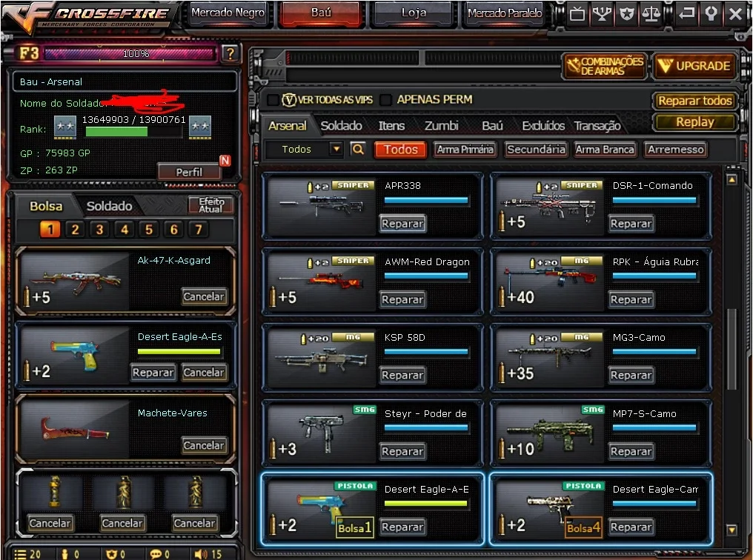
Task: Open the Transação tab
Action: point(597,126)
